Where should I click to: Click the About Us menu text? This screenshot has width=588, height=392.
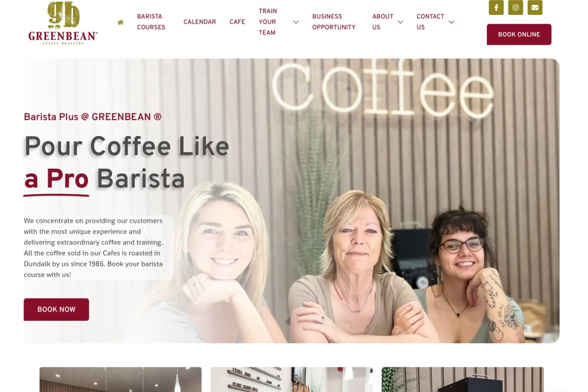[383, 22]
